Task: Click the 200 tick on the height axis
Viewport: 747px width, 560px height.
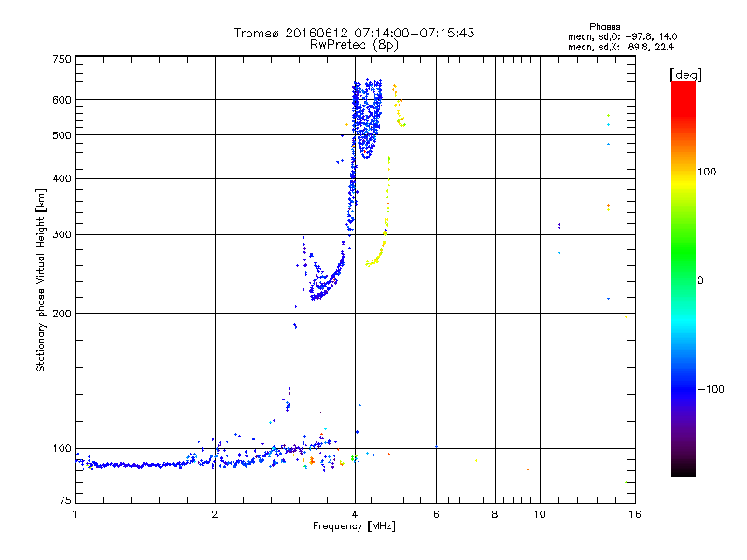Action: click(x=62, y=313)
